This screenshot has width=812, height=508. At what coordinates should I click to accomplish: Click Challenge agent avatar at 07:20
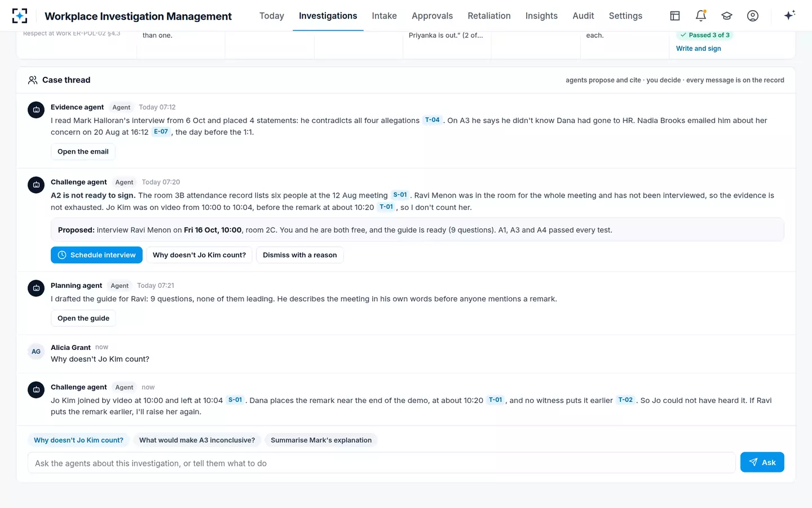36,185
